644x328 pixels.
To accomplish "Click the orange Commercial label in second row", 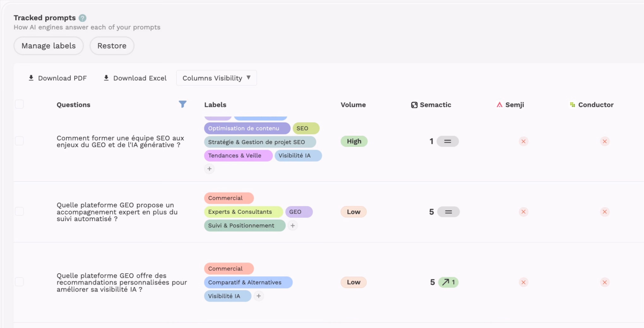I will tap(229, 198).
